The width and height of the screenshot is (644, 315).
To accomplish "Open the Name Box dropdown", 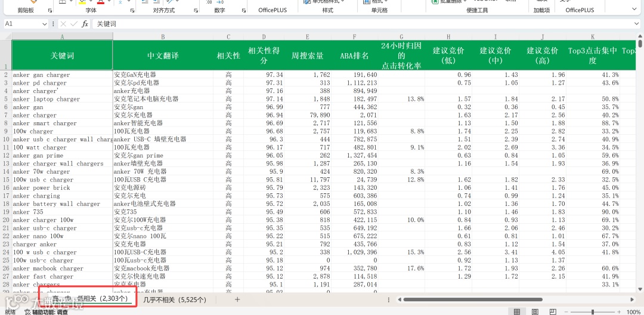I will [45, 24].
